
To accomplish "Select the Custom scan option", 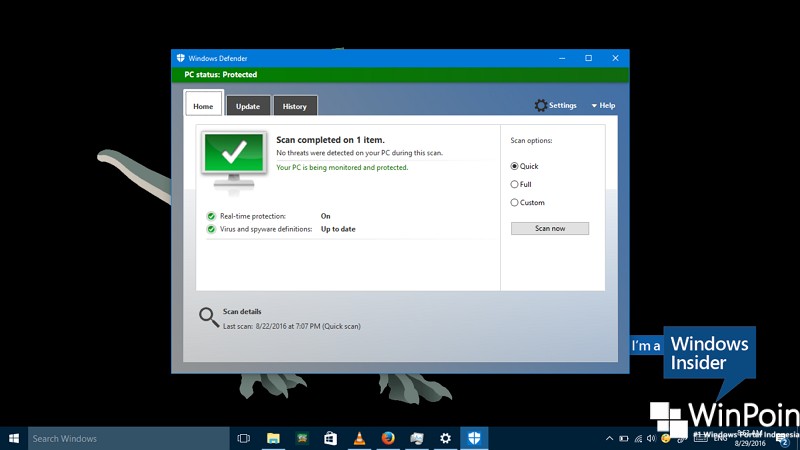I will coord(528,203).
